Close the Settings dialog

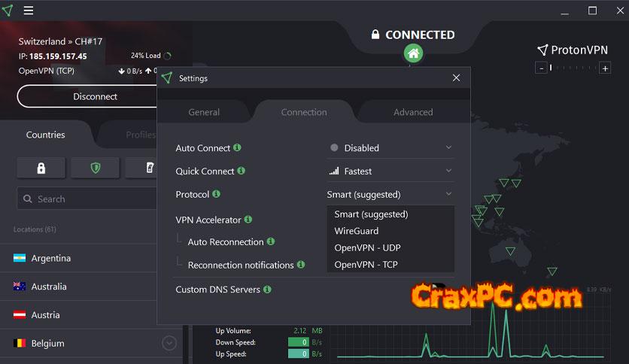[x=456, y=77]
